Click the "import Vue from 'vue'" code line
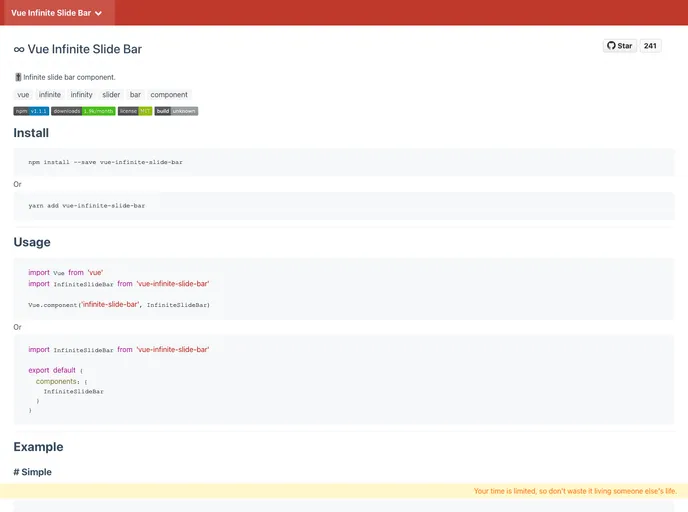The height and width of the screenshot is (512, 688). [x=65, y=272]
